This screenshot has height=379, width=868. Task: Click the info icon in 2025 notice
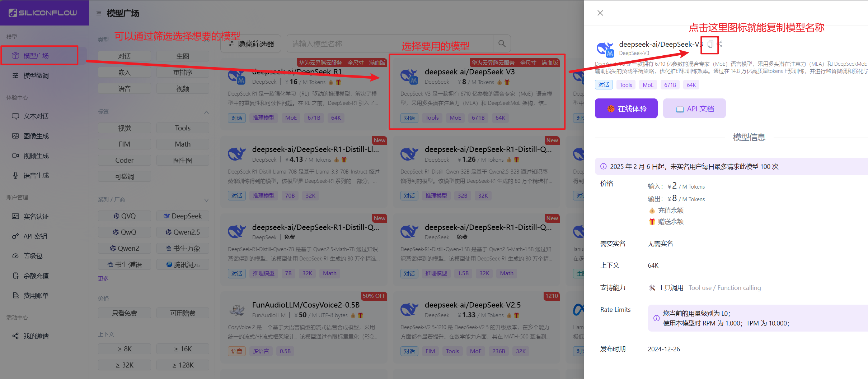[x=604, y=166]
